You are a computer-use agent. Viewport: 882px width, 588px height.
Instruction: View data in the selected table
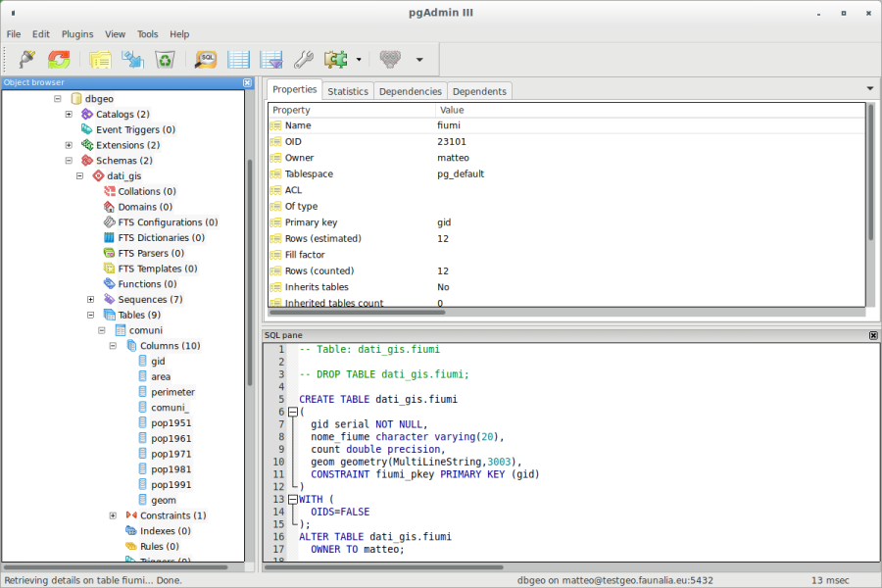238,60
